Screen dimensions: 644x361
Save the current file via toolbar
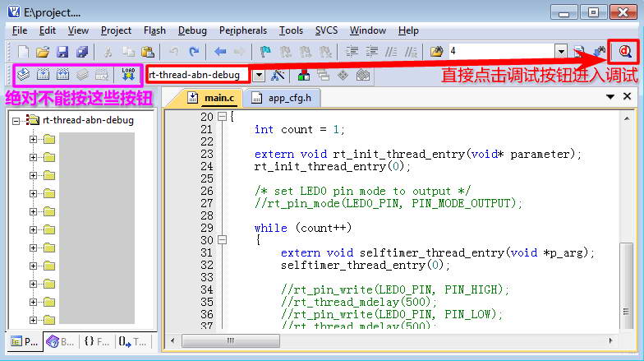(x=62, y=51)
